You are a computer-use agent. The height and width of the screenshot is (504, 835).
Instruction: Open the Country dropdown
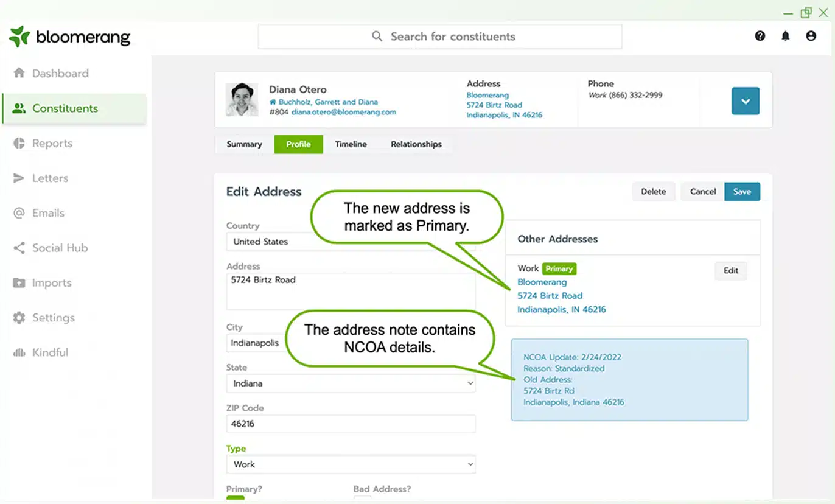click(x=351, y=242)
